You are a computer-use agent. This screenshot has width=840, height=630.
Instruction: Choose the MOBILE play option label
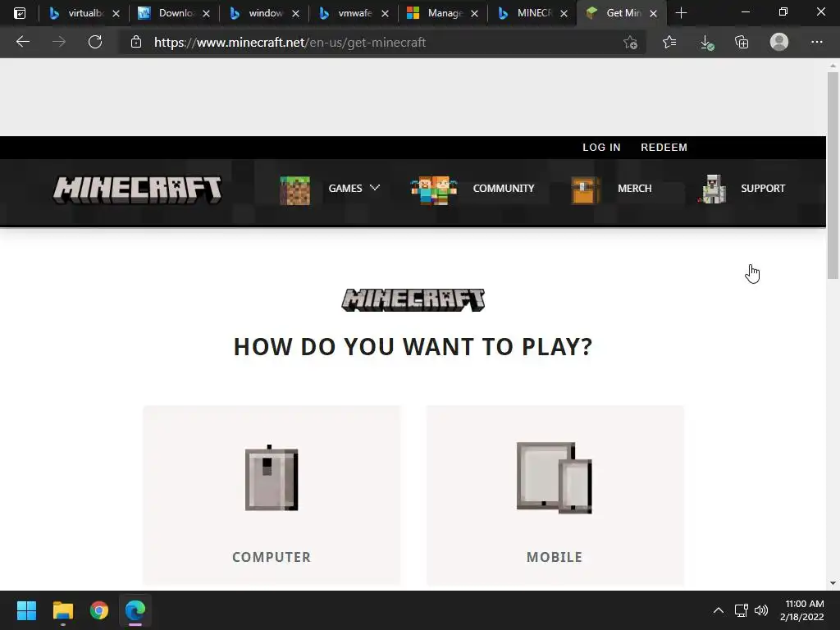coord(554,557)
